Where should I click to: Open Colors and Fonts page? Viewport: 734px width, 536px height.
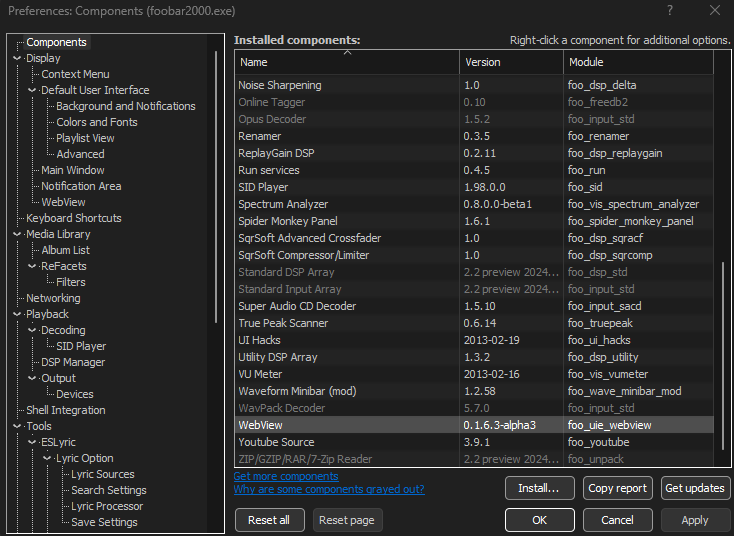tap(96, 122)
